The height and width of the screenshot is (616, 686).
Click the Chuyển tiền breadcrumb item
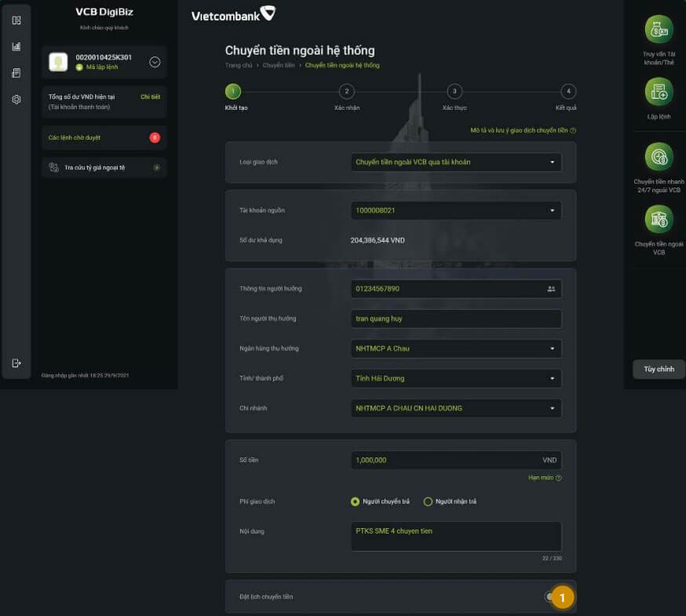click(x=279, y=65)
